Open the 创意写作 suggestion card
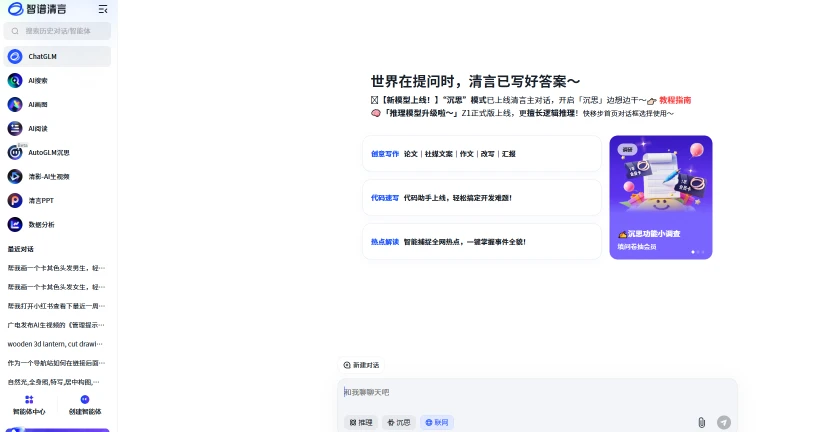 482,153
